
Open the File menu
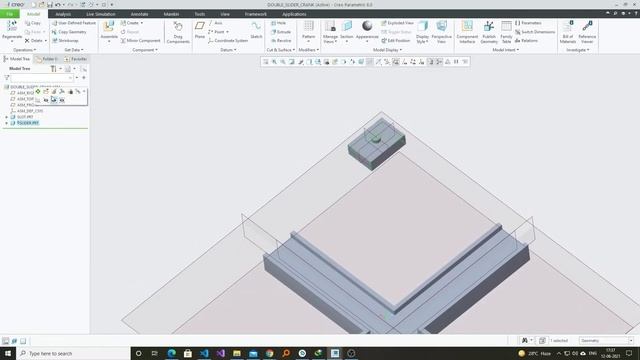9,14
